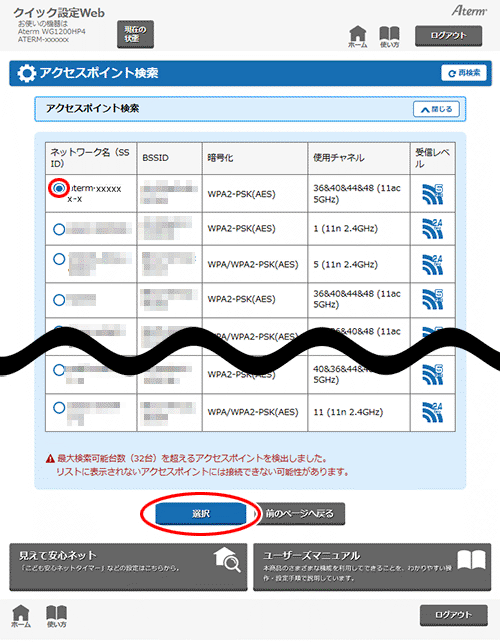500x642 pixels.
Task: Click the BSSID column header
Action: click(170, 158)
